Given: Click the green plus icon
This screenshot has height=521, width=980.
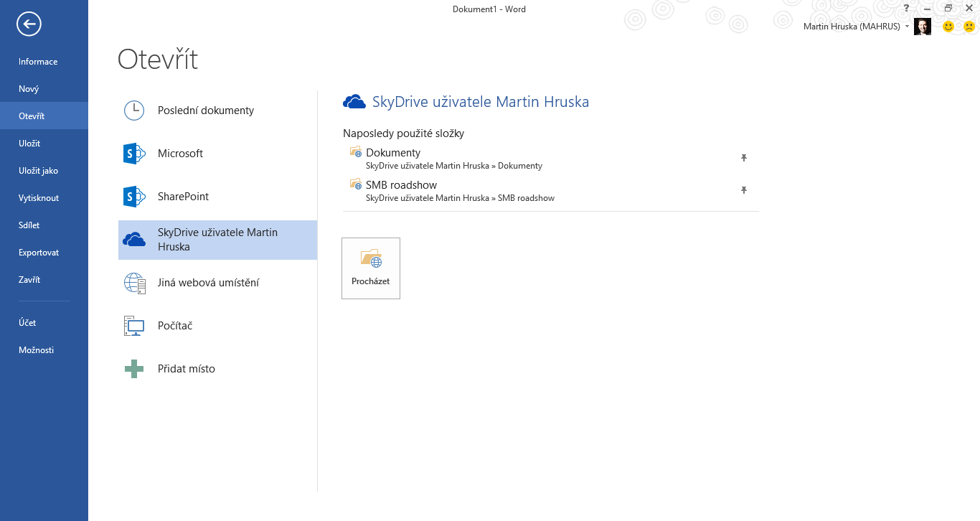Looking at the screenshot, I should [134, 369].
